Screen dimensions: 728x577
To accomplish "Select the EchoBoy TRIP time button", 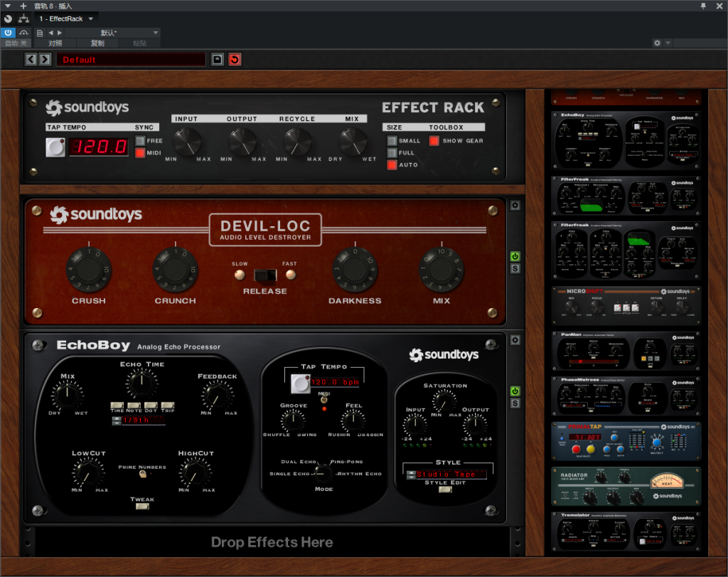I will (x=168, y=405).
